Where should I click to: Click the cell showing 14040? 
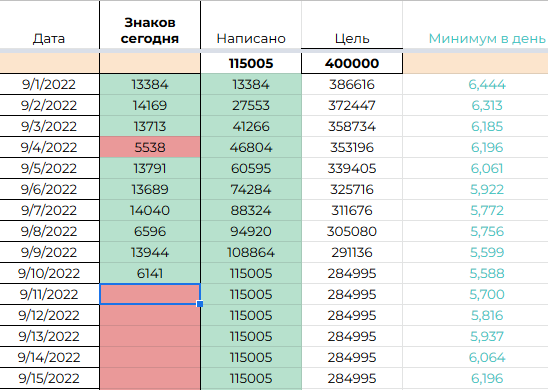[x=150, y=210]
